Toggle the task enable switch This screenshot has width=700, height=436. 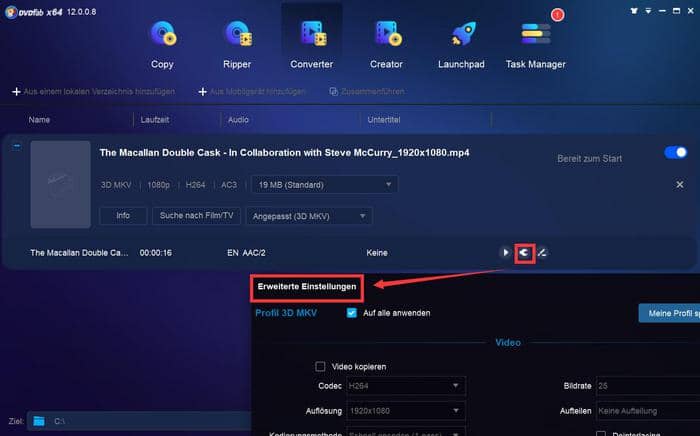point(676,153)
